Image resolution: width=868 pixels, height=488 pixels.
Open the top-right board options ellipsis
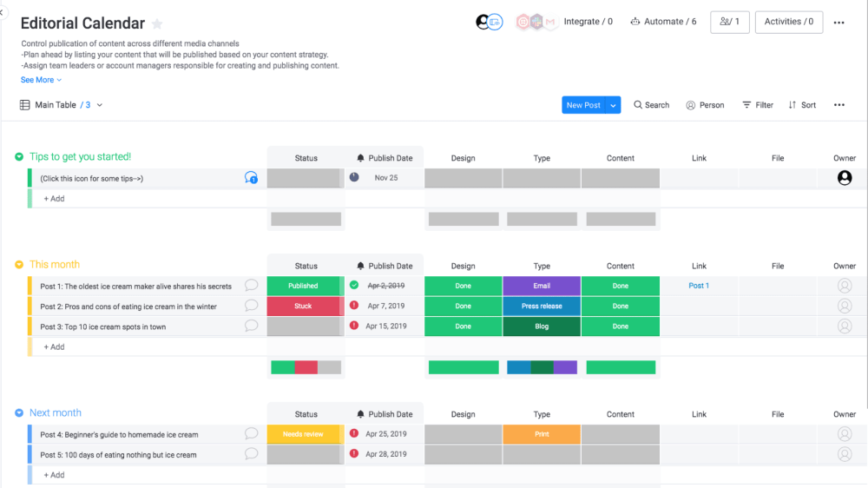(x=839, y=23)
